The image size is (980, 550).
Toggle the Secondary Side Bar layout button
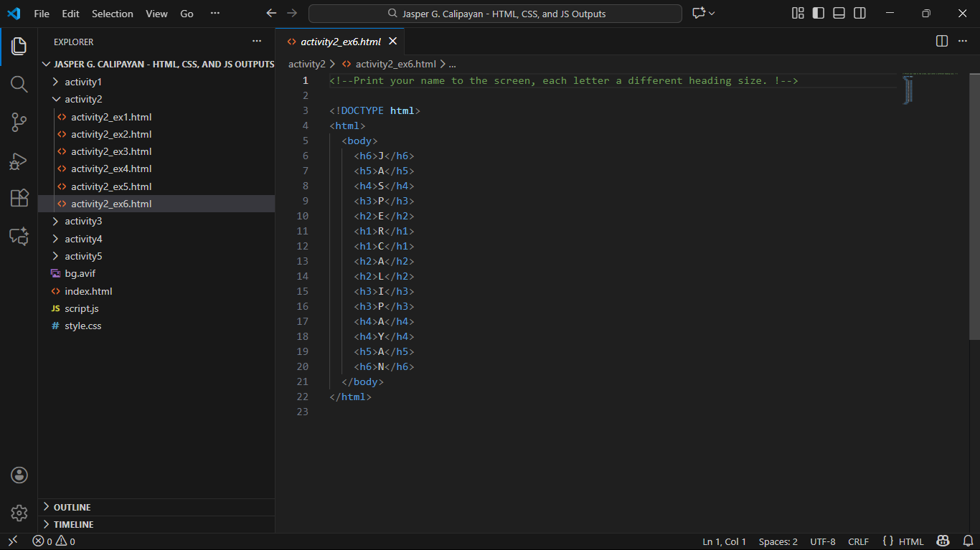[x=859, y=14]
